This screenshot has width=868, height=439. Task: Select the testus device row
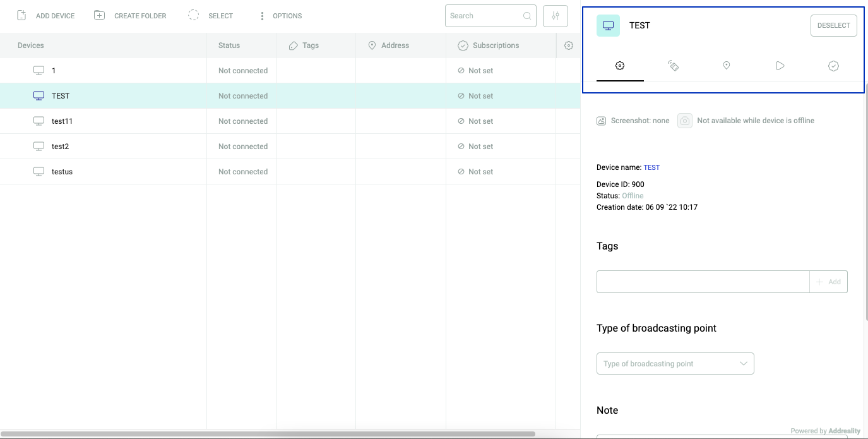tap(290, 172)
